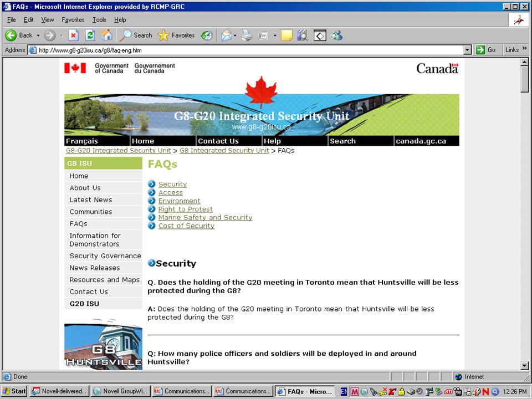Image resolution: width=532 pixels, height=399 pixels.
Task: Open the History clock icon
Action: (x=207, y=35)
